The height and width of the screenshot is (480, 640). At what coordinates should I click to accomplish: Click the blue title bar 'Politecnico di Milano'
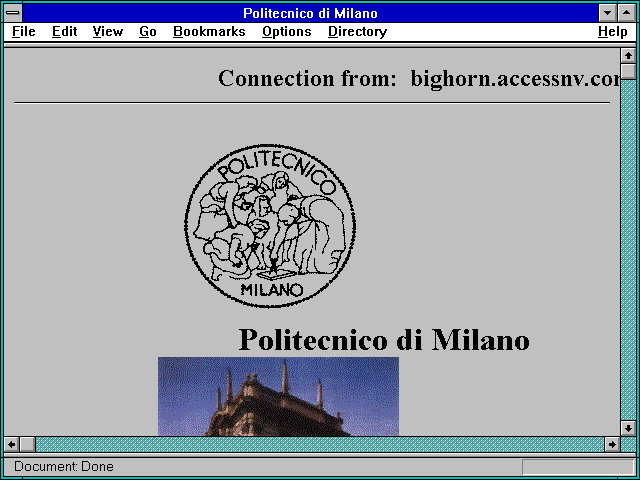coord(310,13)
